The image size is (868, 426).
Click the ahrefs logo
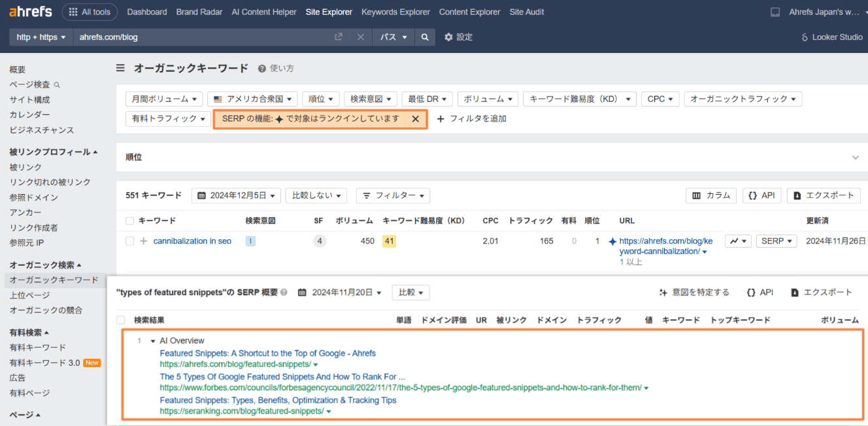pos(30,11)
